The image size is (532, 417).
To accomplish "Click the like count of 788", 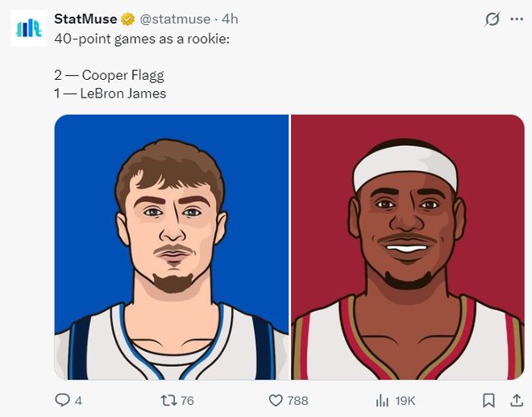I will tap(297, 400).
